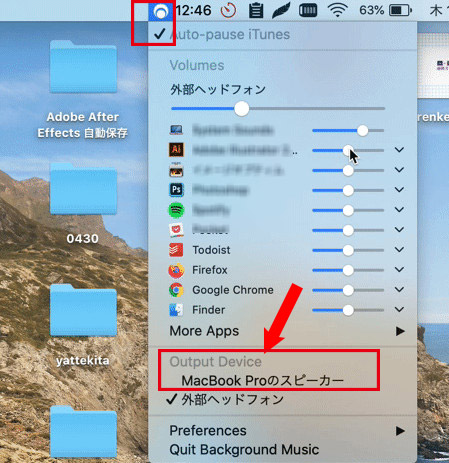The width and height of the screenshot is (449, 463).
Task: Click the Google Chrome app name label
Action: (233, 290)
